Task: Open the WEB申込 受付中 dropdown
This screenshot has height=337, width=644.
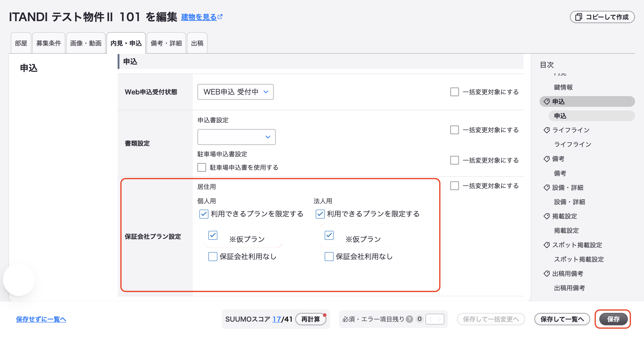Action: (x=235, y=92)
